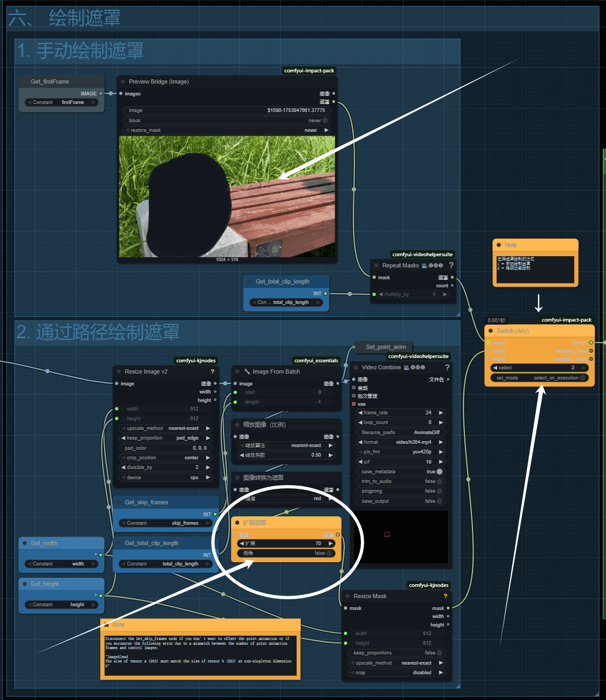Click the Get_firstFrame node header
Image resolution: width=606 pixels, height=700 pixels.
50,81
